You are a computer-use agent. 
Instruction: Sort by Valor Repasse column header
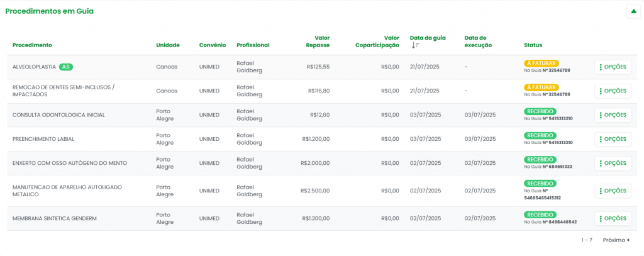click(318, 42)
